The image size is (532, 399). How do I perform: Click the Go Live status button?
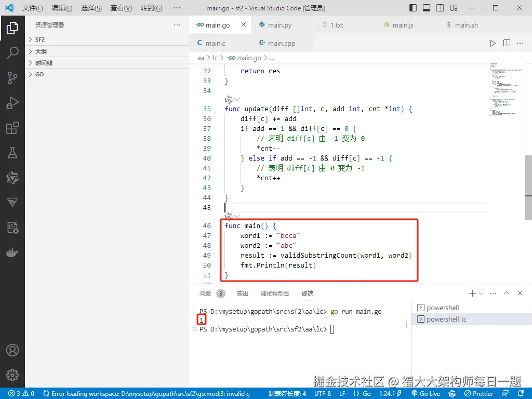pyautogui.click(x=426, y=394)
